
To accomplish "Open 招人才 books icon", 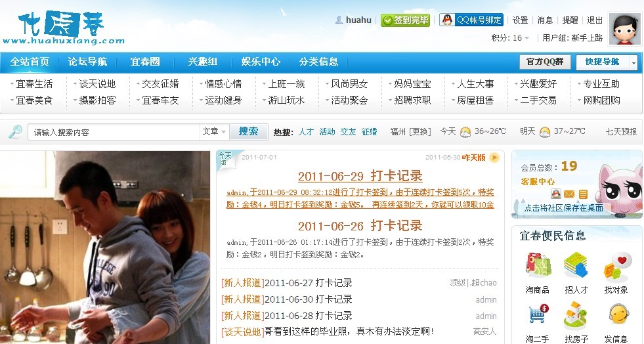I will click(x=576, y=266).
